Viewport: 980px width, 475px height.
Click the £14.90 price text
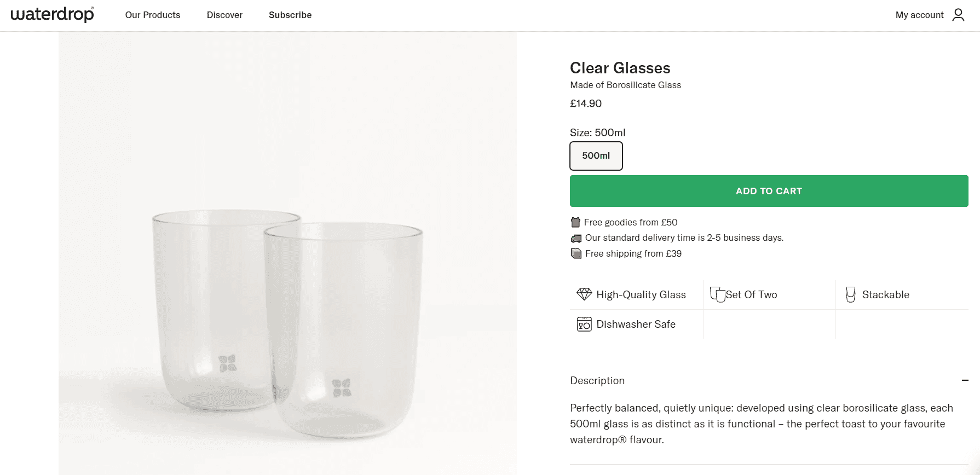(x=585, y=103)
